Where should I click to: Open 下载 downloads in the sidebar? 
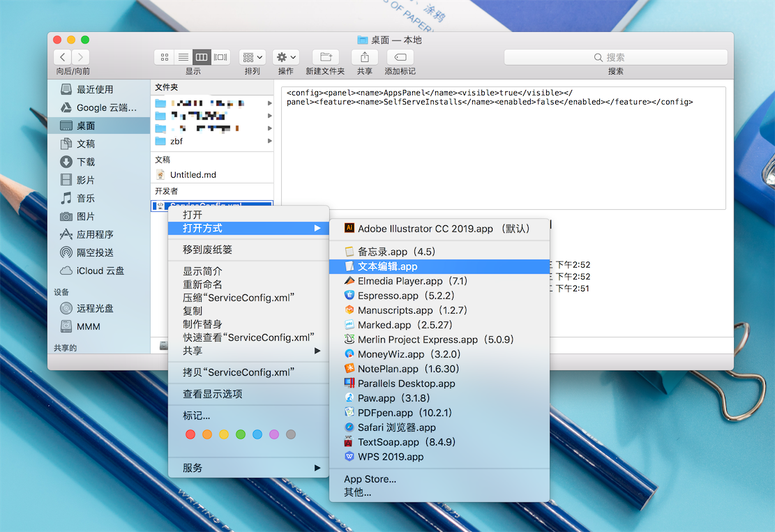point(99,162)
